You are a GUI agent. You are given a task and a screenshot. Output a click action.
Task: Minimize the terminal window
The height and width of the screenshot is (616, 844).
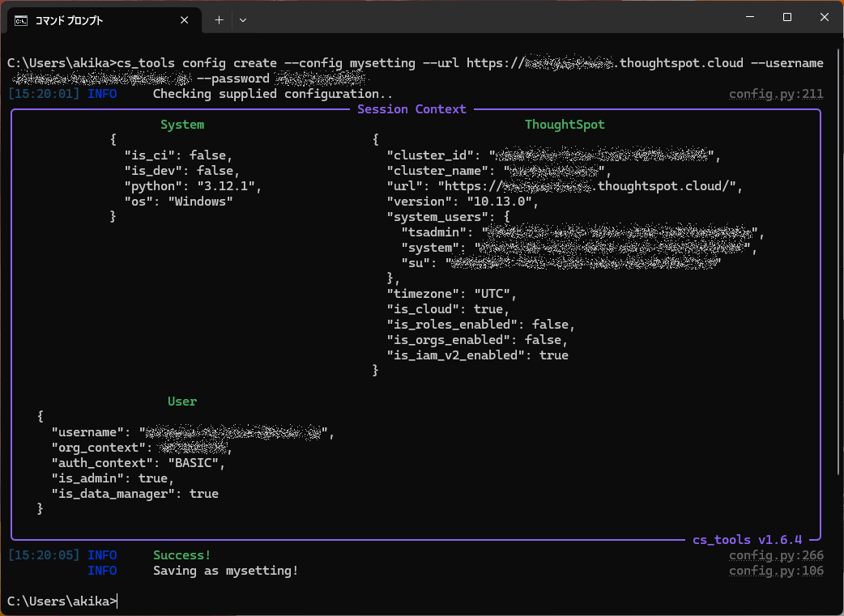click(x=749, y=18)
